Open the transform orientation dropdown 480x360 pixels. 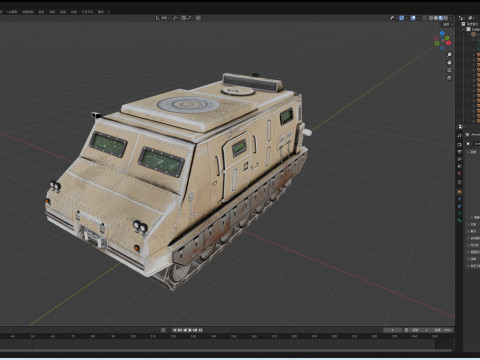pos(163,18)
